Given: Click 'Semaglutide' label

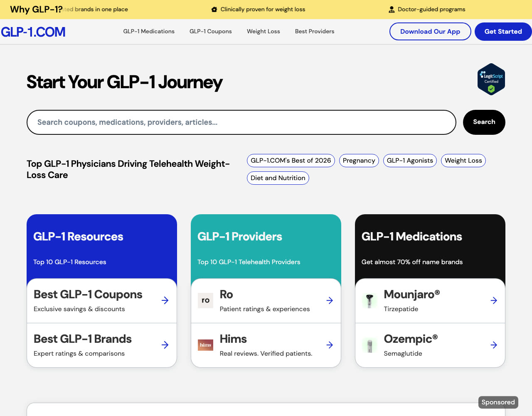Looking at the screenshot, I should click(403, 354).
